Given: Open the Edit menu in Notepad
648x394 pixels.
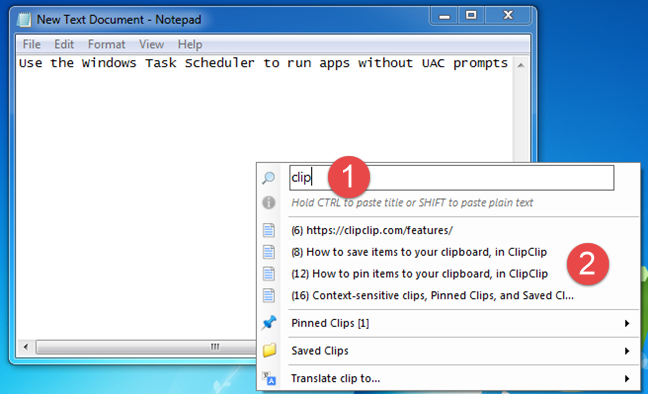Looking at the screenshot, I should [64, 44].
